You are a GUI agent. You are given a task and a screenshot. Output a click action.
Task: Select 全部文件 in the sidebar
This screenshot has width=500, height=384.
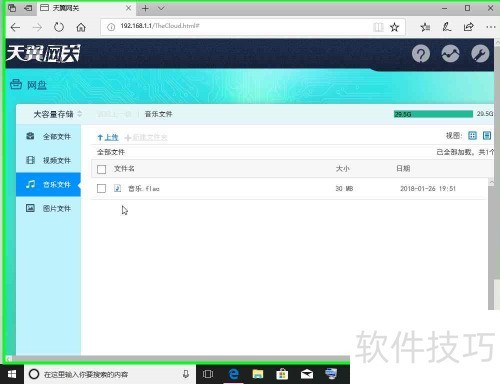click(x=49, y=137)
